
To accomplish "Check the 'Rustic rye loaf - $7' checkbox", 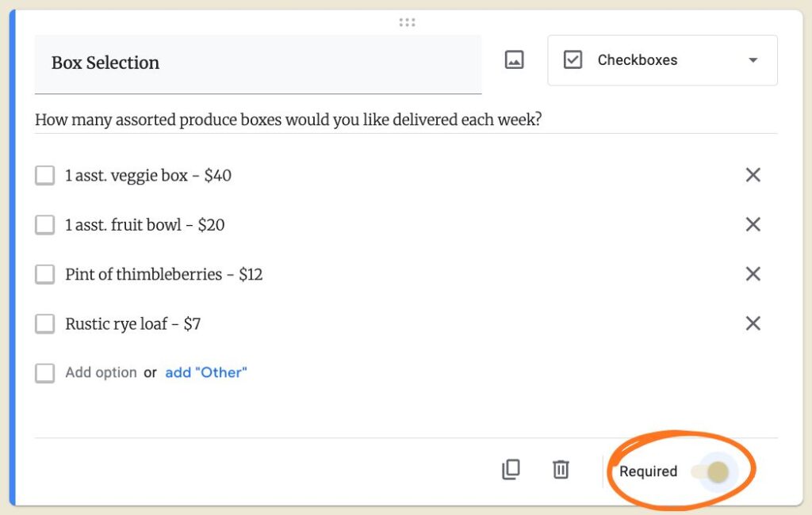I will coord(44,324).
